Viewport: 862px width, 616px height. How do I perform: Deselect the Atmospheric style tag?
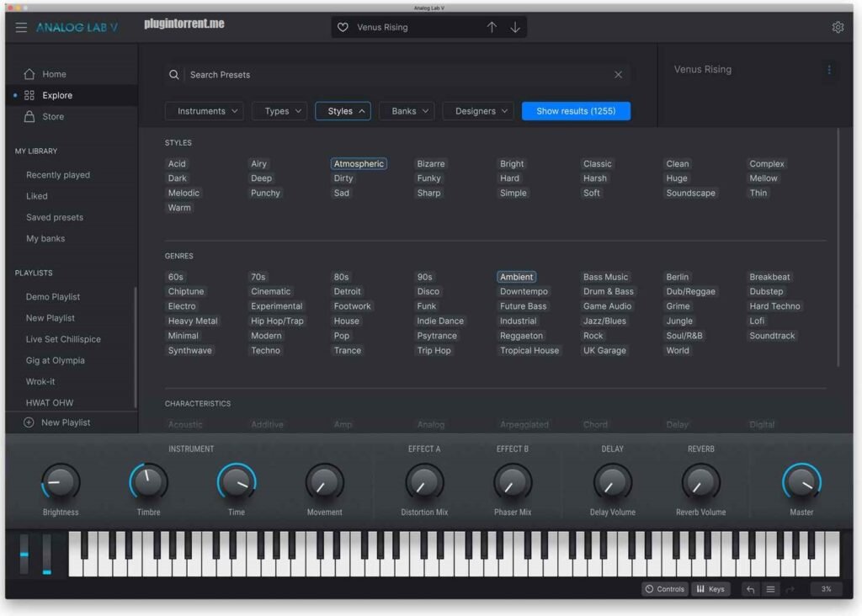click(x=359, y=164)
